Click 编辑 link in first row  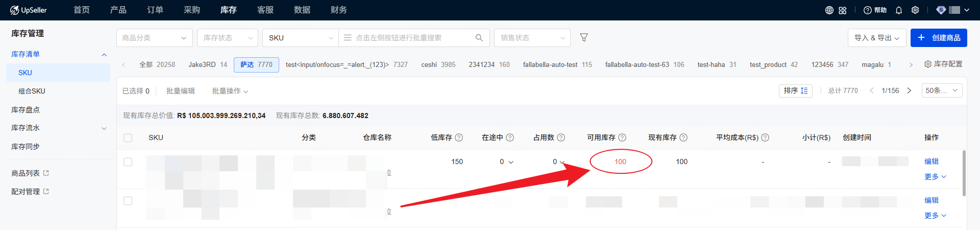pos(931,162)
